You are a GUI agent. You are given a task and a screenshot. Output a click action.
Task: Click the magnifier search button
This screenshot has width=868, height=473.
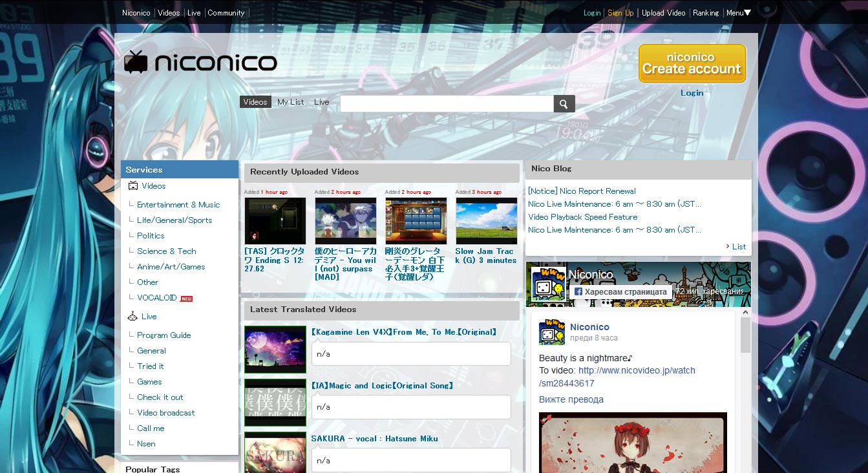(564, 103)
